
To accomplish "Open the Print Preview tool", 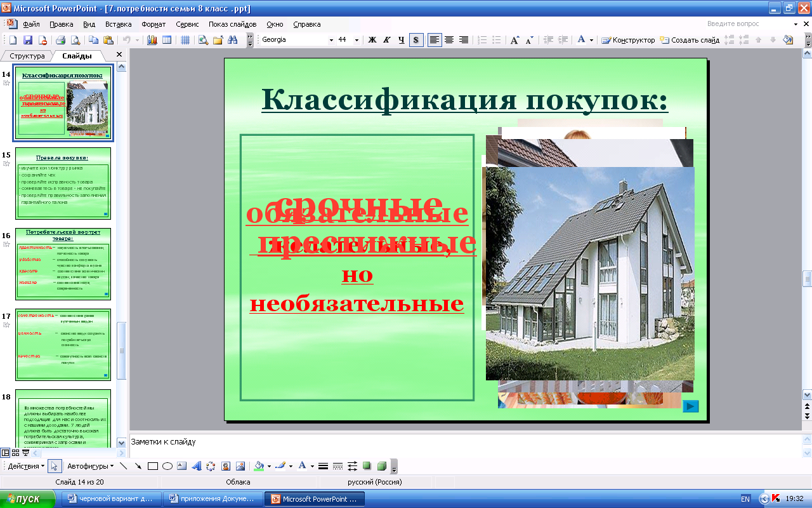I will click(75, 40).
